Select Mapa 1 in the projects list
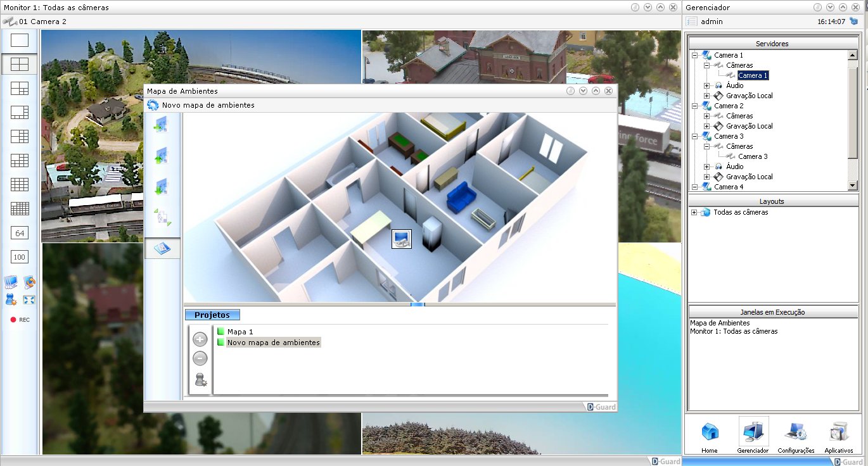The width and height of the screenshot is (868, 466). [239, 332]
